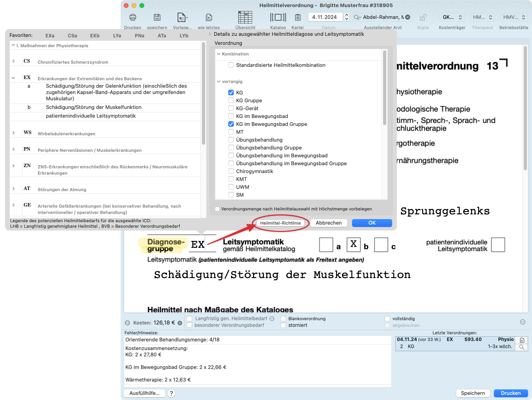The height and width of the screenshot is (400, 532).
Task: Select the PNa favorite
Action: pyautogui.click(x=139, y=35)
